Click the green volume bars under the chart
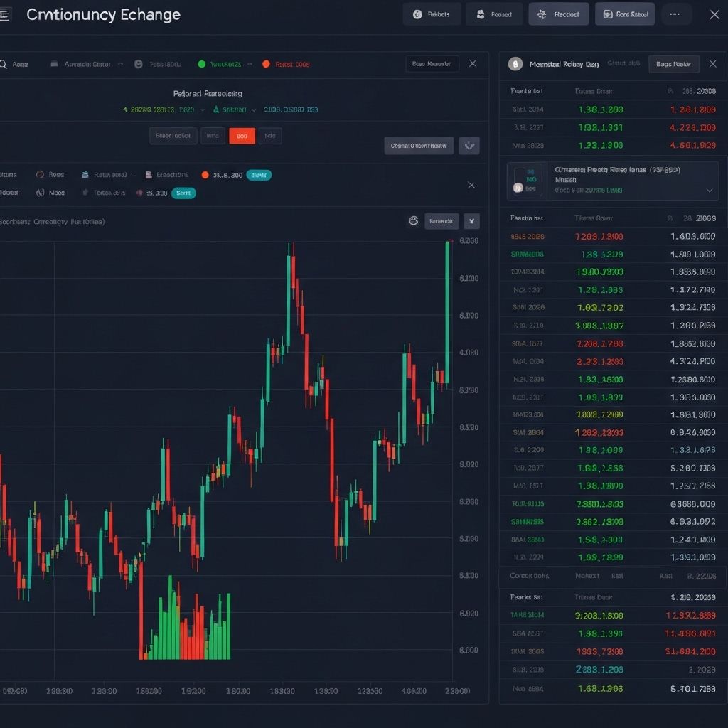The width and height of the screenshot is (728, 728). click(x=165, y=626)
